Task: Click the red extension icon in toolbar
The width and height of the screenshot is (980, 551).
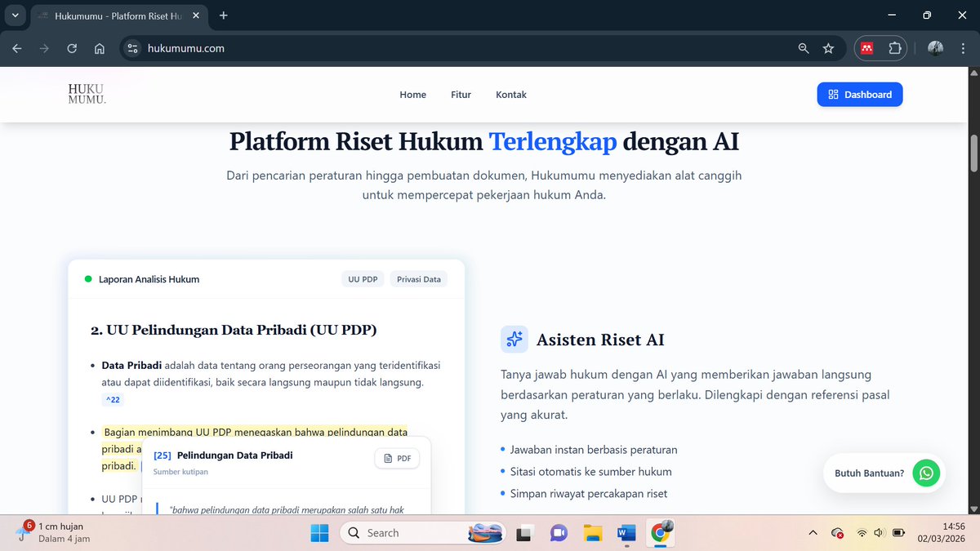Action: coord(867,48)
